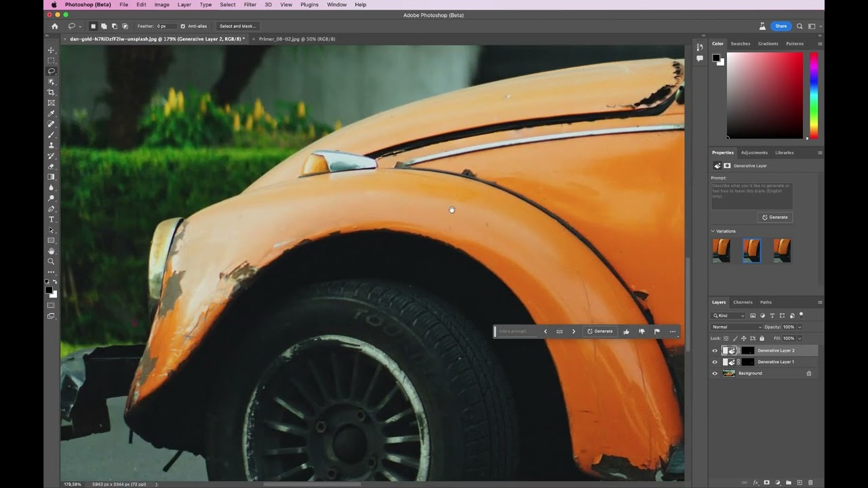Select the Brush tool
The image size is (868, 488).
51,135
